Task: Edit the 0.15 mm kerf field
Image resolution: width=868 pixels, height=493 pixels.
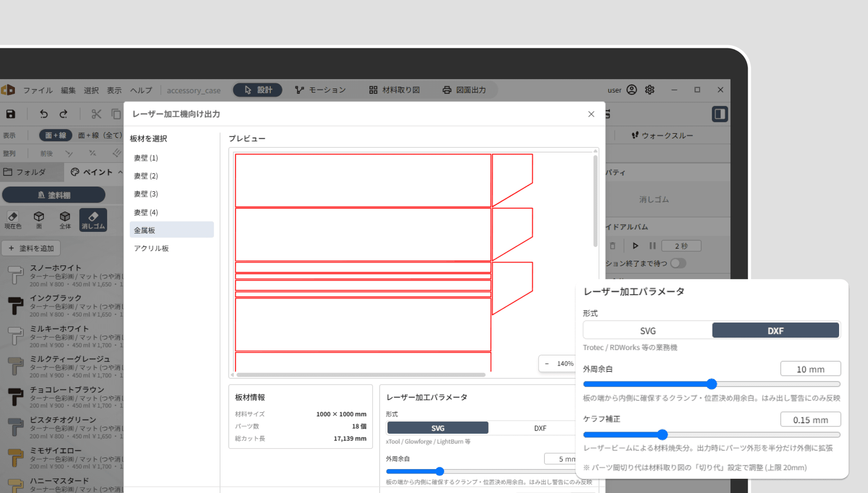Action: click(810, 420)
